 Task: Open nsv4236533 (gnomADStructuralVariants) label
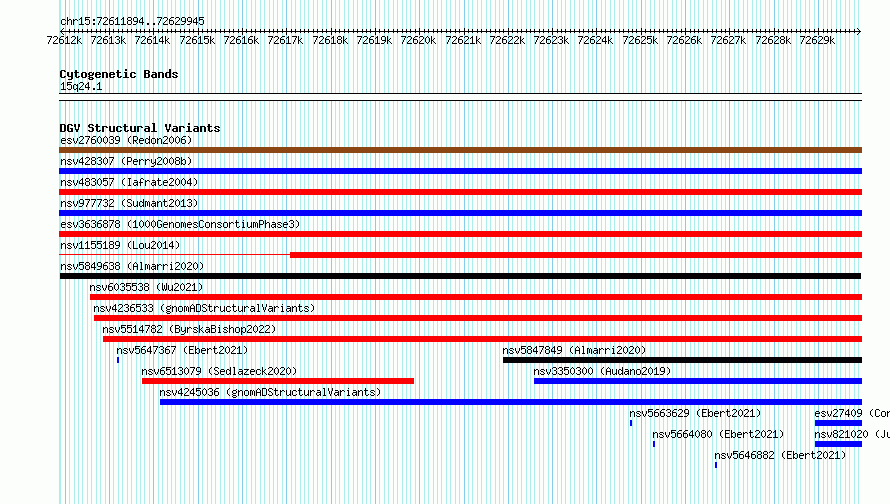[204, 308]
